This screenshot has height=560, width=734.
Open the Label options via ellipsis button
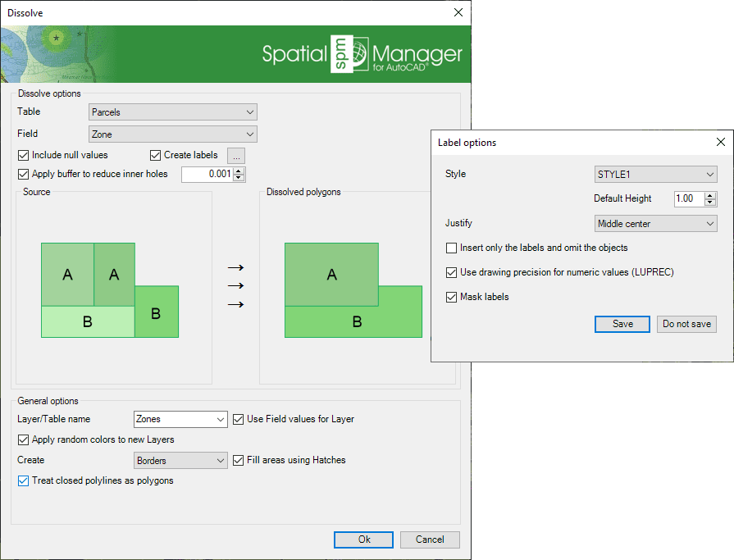(x=235, y=156)
